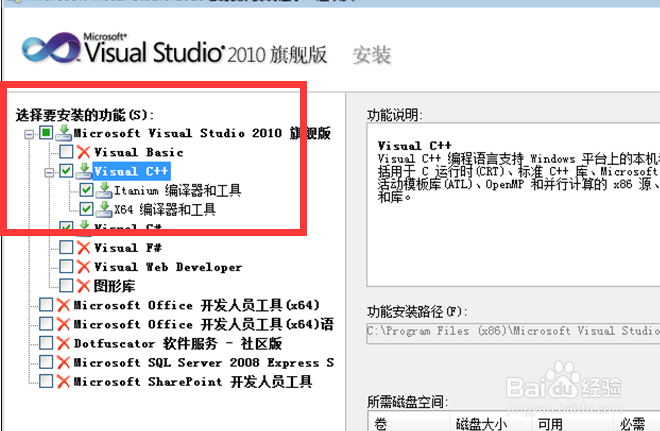Viewport: 660px width, 431px height.
Task: Check the 图形库 checkbox
Action: pos(66,285)
